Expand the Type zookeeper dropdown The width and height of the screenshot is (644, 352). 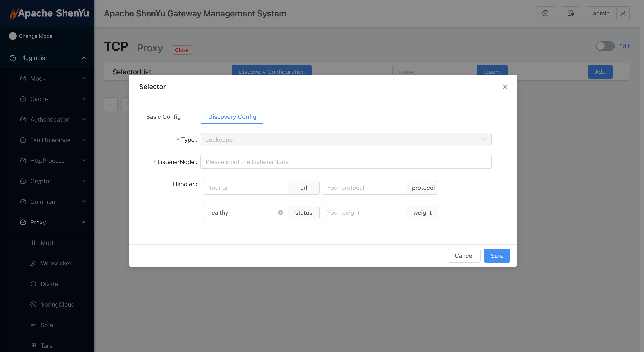tap(346, 139)
